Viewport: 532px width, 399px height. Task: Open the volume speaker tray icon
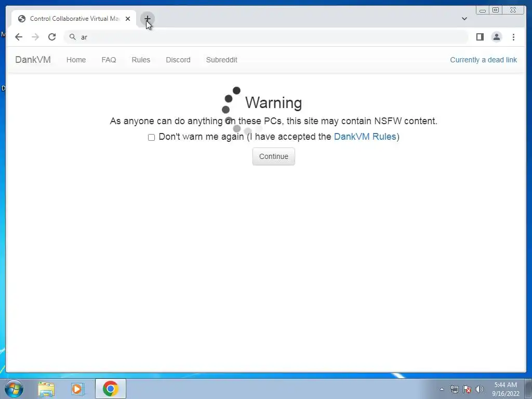pyautogui.click(x=480, y=389)
